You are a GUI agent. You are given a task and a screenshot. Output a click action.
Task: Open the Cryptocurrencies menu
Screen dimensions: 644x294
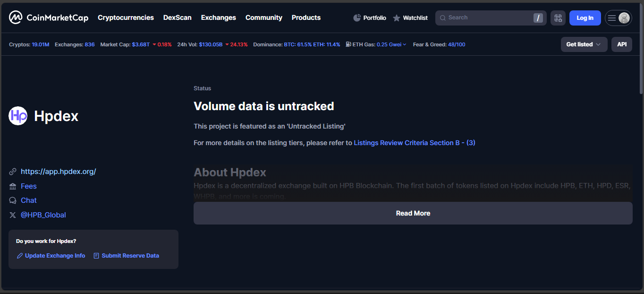click(126, 17)
